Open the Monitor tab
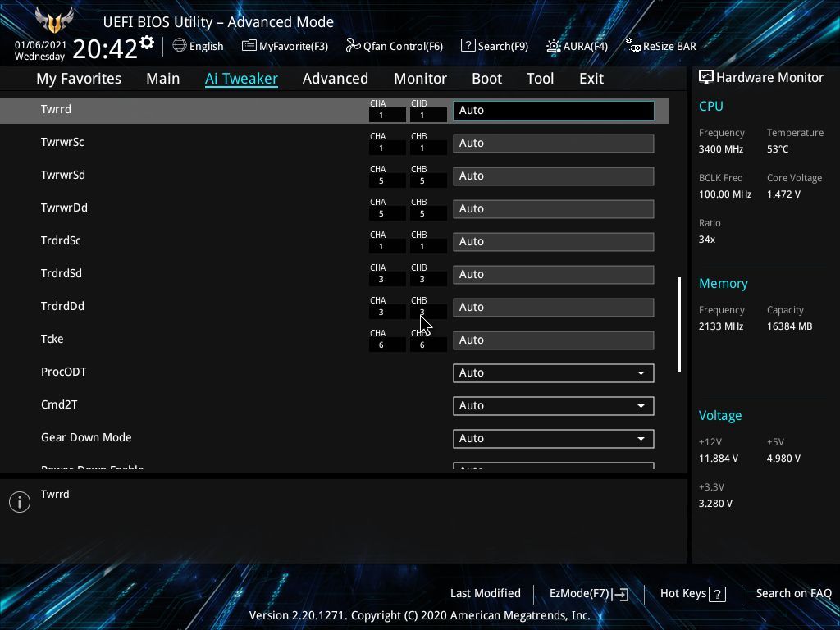The height and width of the screenshot is (630, 840). coord(421,79)
